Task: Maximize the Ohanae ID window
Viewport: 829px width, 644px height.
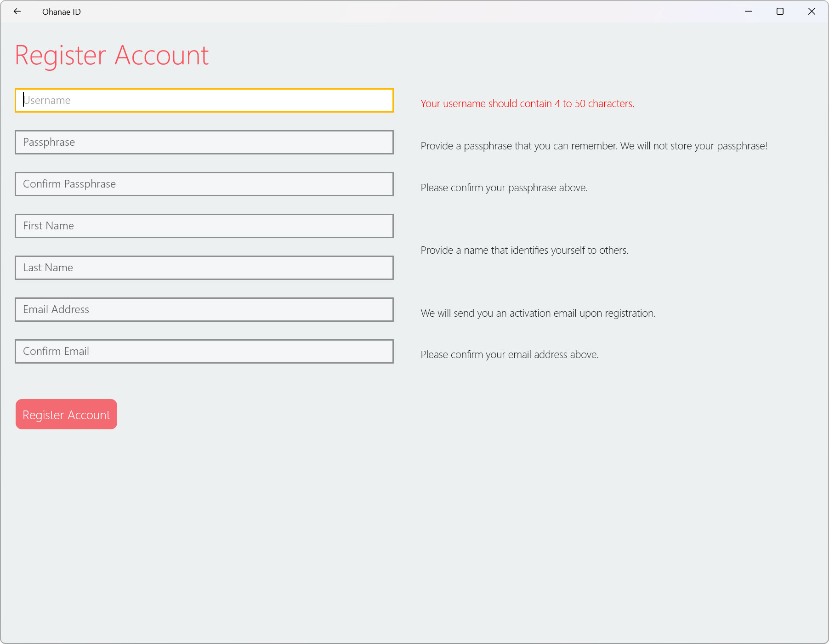Action: pos(780,11)
